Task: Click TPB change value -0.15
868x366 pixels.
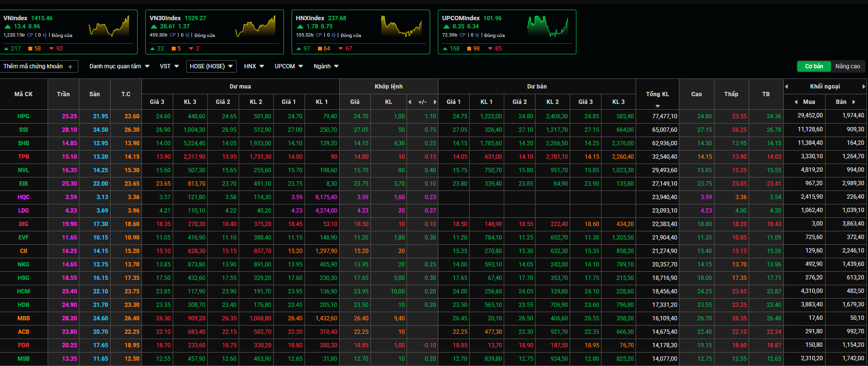Action: pyautogui.click(x=430, y=157)
